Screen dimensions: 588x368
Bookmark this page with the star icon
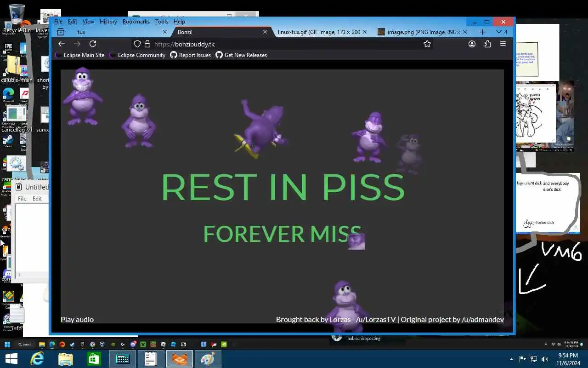coord(427,44)
